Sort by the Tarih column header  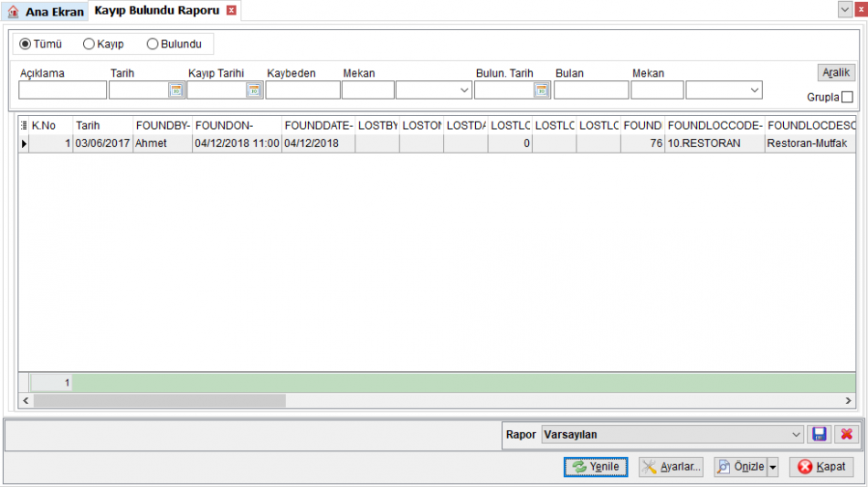pos(102,125)
